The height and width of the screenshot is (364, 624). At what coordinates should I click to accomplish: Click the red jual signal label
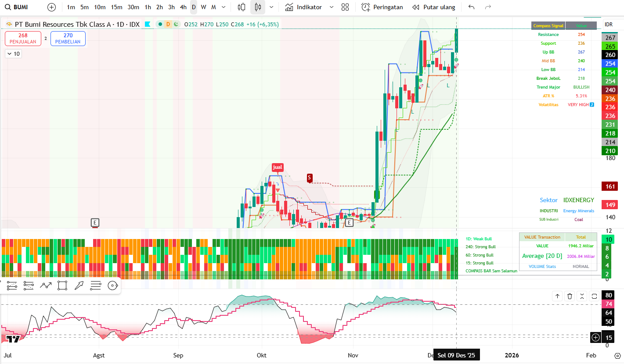(278, 167)
